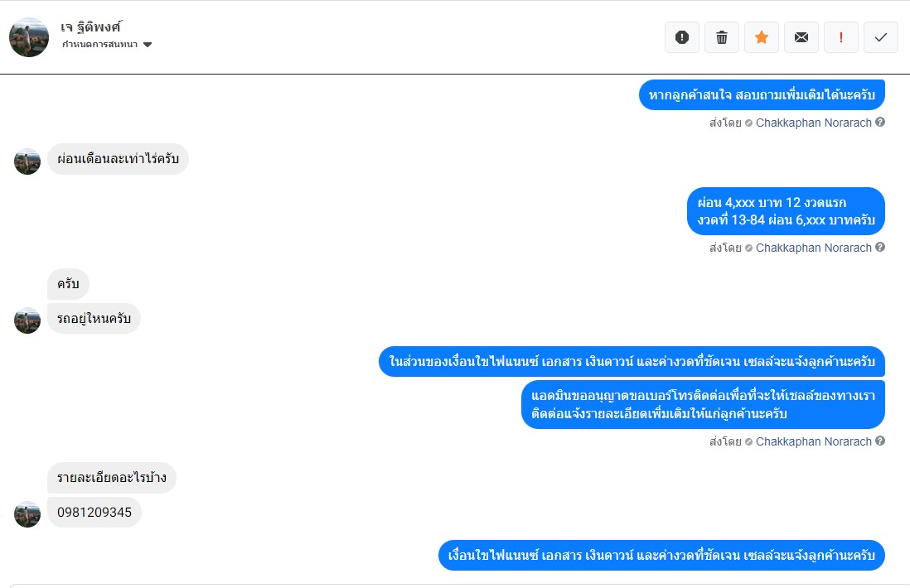
Task: Click the customer avatar next to ผ่อนเดือนละเท่าไร่ครับ
Action: tap(27, 161)
